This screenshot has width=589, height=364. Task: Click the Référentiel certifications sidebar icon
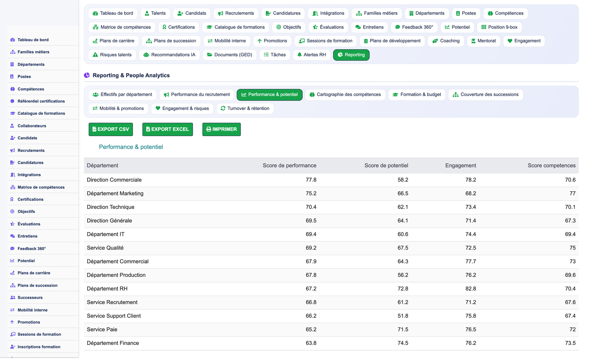pos(13,101)
